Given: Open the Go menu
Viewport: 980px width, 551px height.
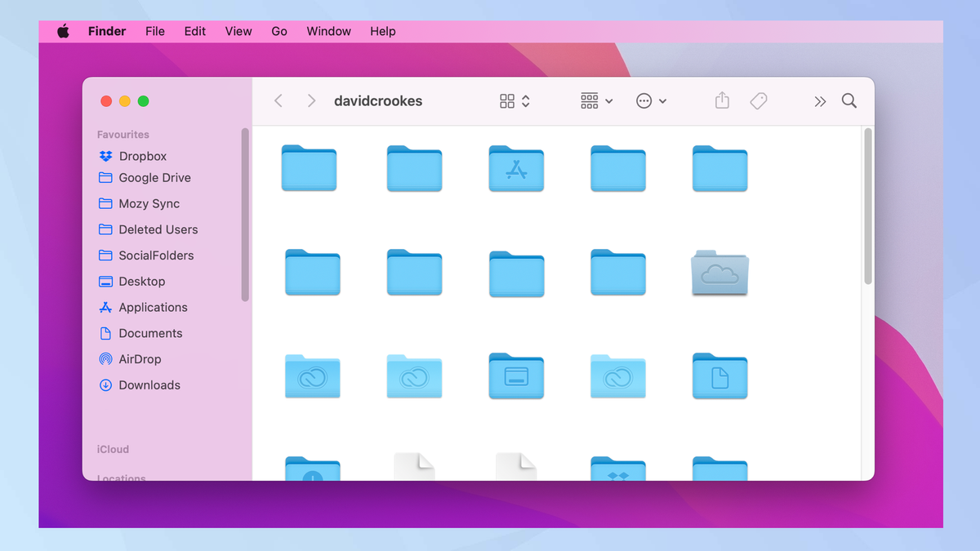Looking at the screenshot, I should tap(278, 31).
